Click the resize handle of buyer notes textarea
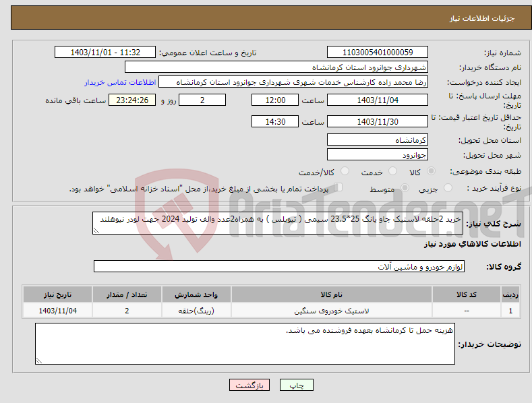Image resolution: width=532 pixels, height=403 pixels. pos(39,361)
